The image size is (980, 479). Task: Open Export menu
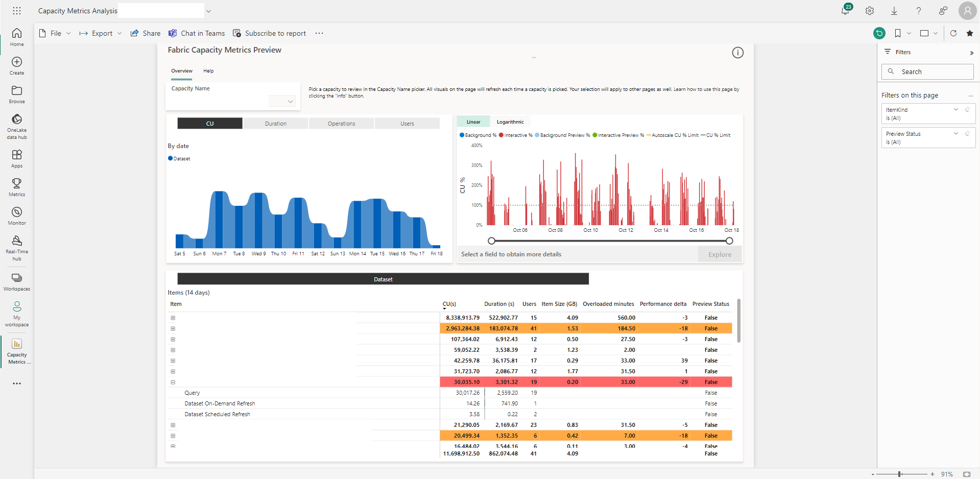[x=101, y=33]
